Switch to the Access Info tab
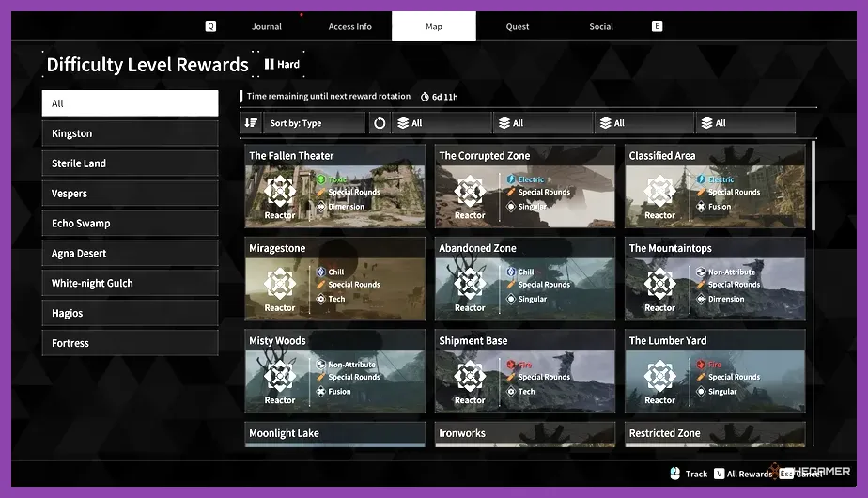Viewport: 868px width, 498px height. coord(349,26)
